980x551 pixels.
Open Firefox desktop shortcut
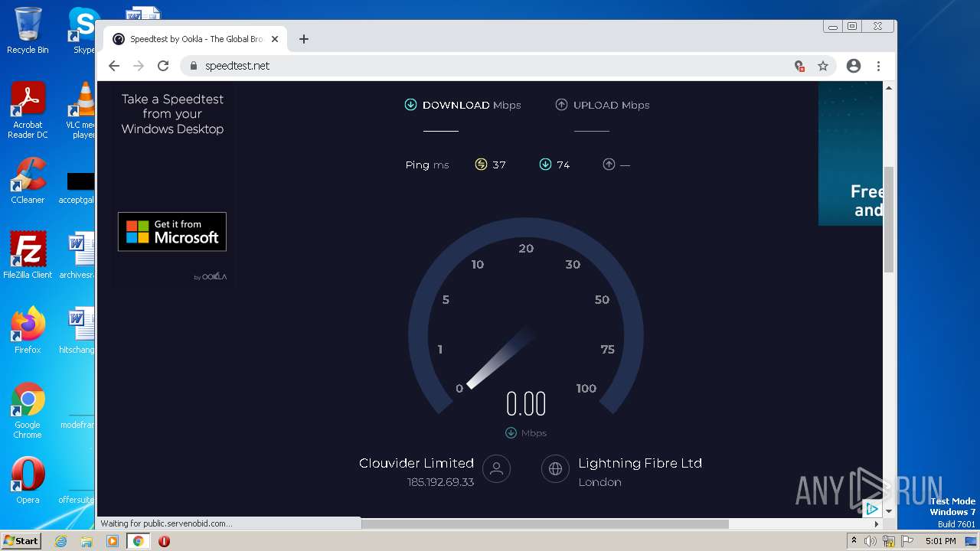click(x=28, y=331)
